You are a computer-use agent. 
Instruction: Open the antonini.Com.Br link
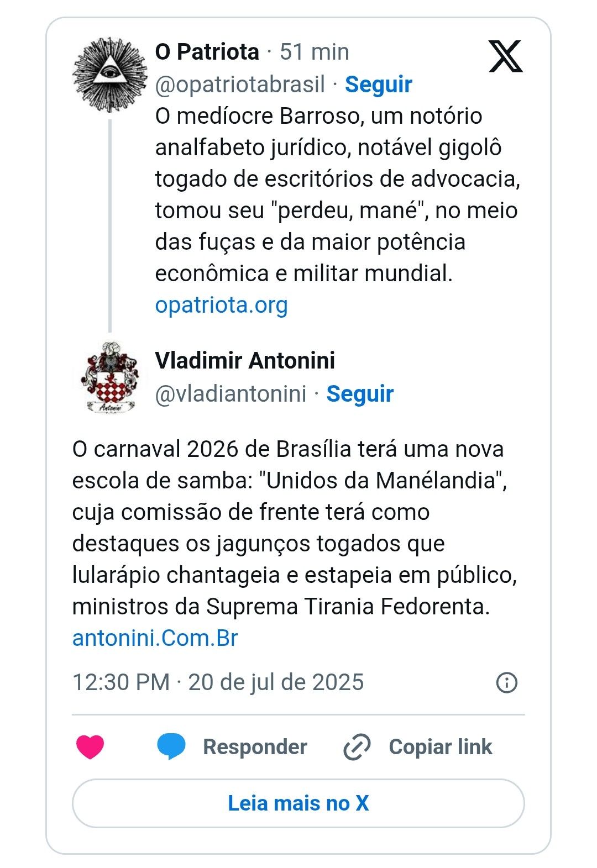point(155,638)
